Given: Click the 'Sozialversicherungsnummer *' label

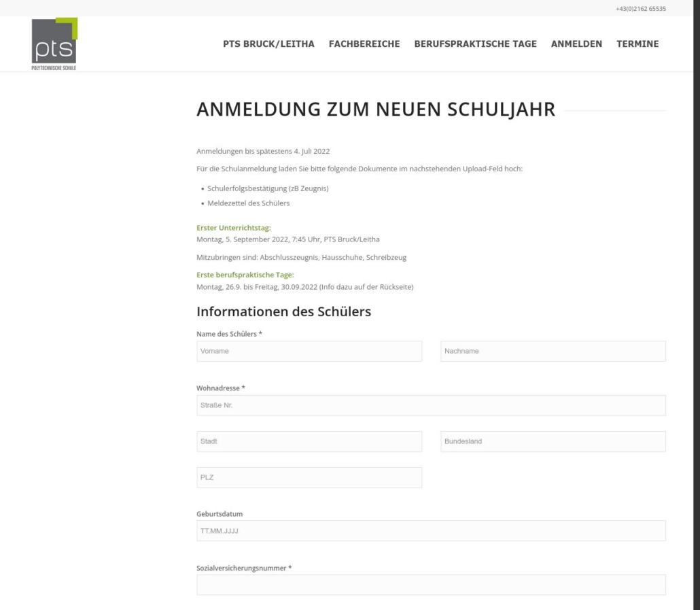Looking at the screenshot, I should tap(244, 568).
